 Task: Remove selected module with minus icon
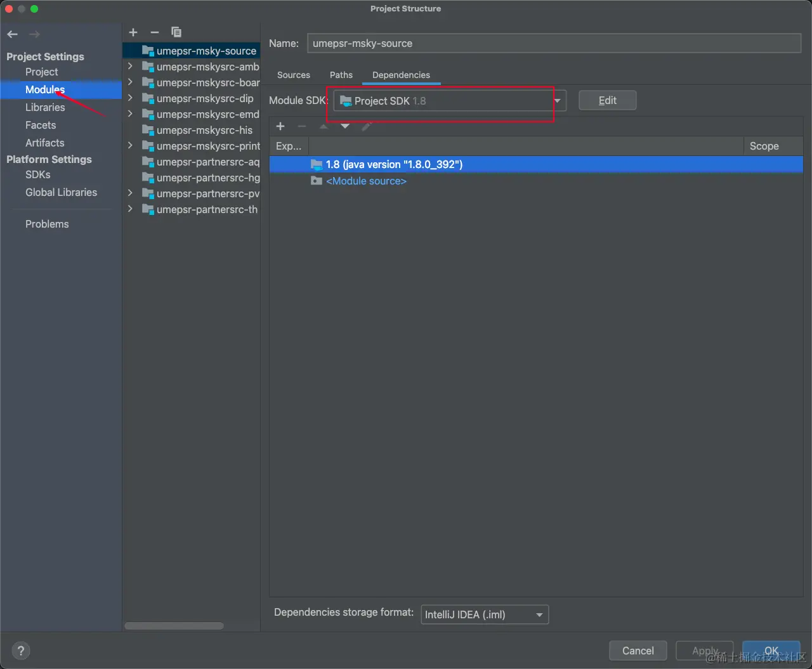155,32
